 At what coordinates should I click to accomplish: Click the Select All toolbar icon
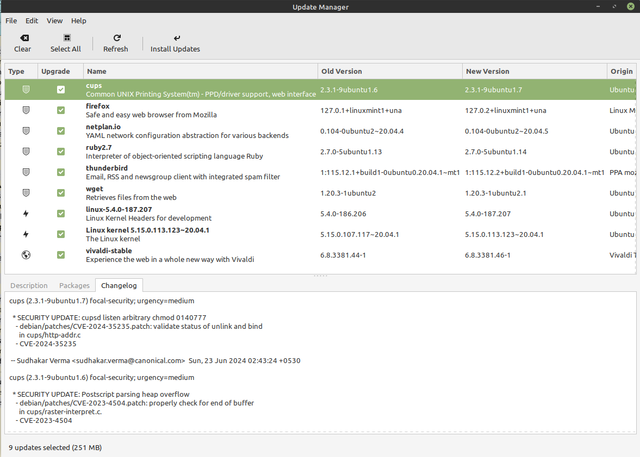[67, 38]
